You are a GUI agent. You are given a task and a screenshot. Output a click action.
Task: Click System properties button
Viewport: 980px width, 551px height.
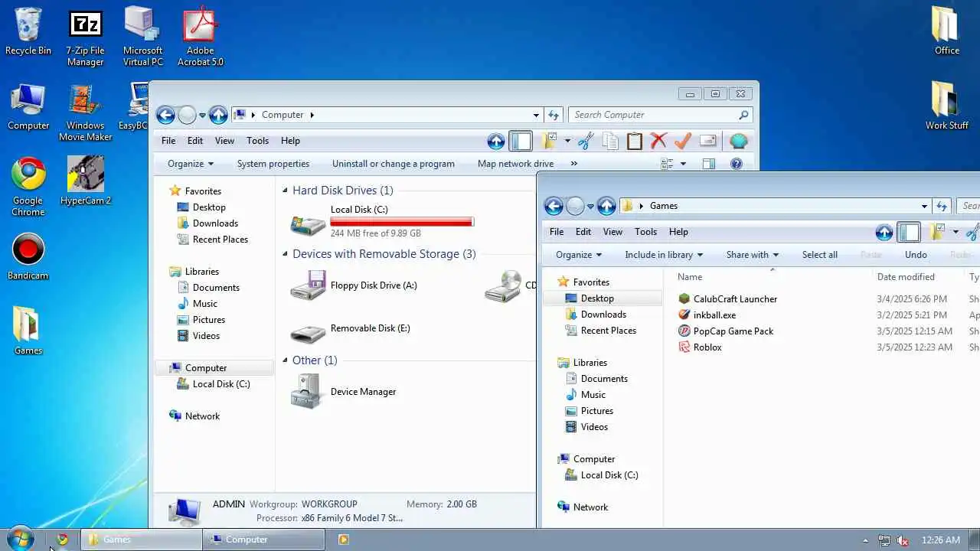point(273,164)
